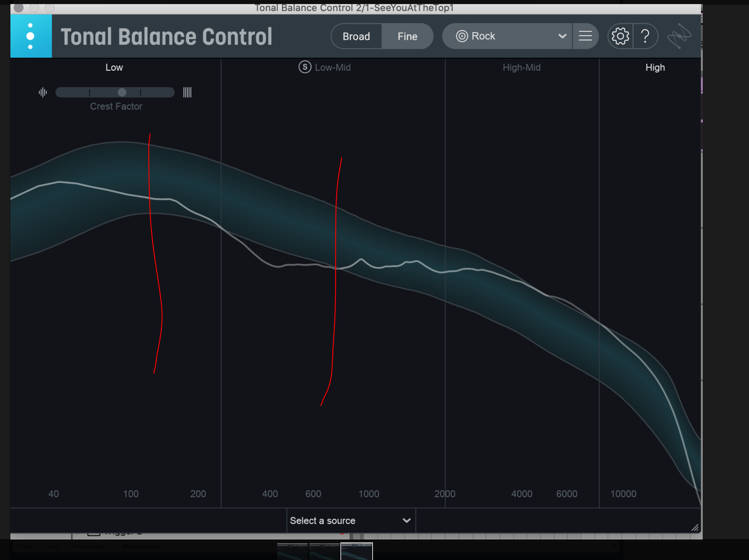Viewport: 749px width, 560px height.
Task: Open the hamburger preset menu icon
Action: point(585,36)
